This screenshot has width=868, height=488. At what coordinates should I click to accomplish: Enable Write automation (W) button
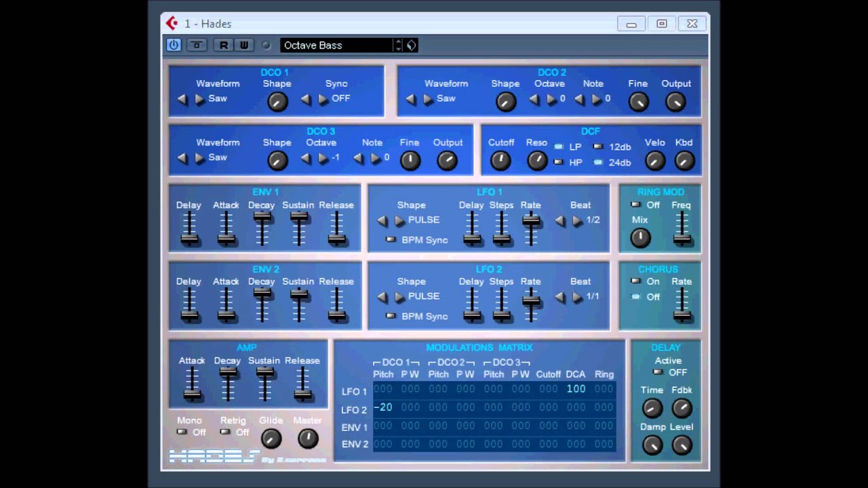pyautogui.click(x=244, y=45)
